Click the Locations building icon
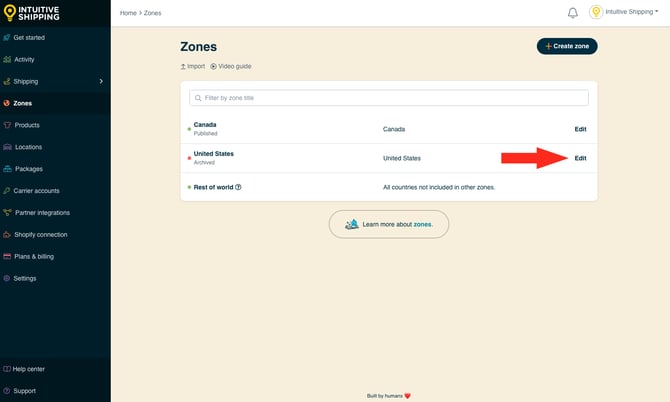Screen dimensions: 670x402 click(7, 147)
